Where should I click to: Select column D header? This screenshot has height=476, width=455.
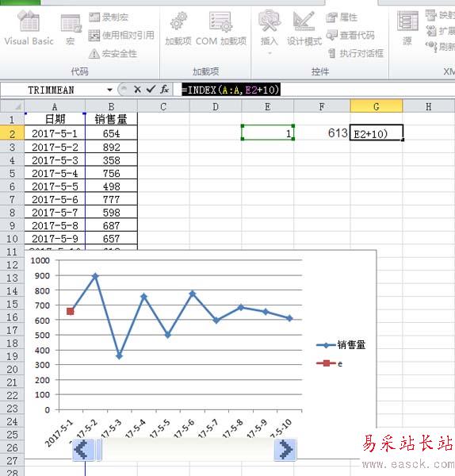coord(216,106)
